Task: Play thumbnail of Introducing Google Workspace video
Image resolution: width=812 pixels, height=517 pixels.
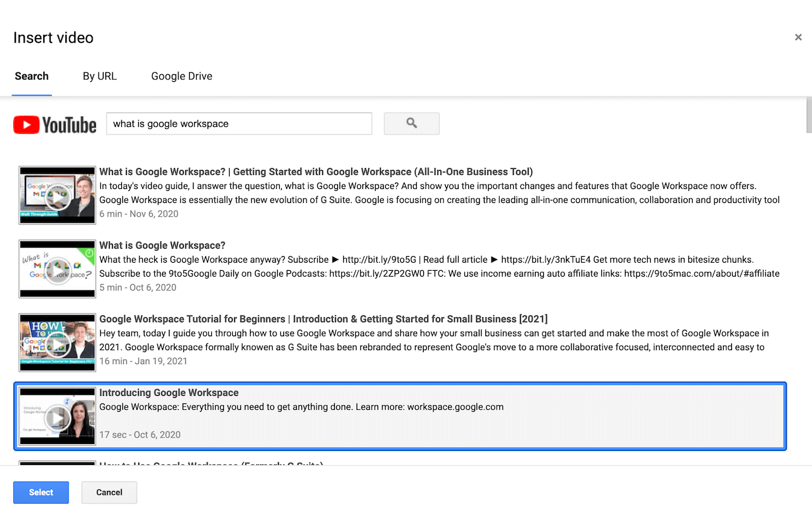Action: click(58, 416)
